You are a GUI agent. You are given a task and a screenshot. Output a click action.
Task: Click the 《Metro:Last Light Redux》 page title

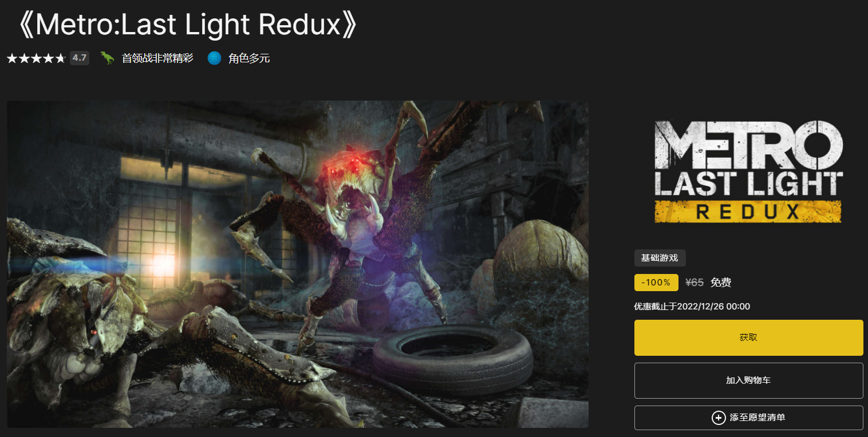click(187, 25)
